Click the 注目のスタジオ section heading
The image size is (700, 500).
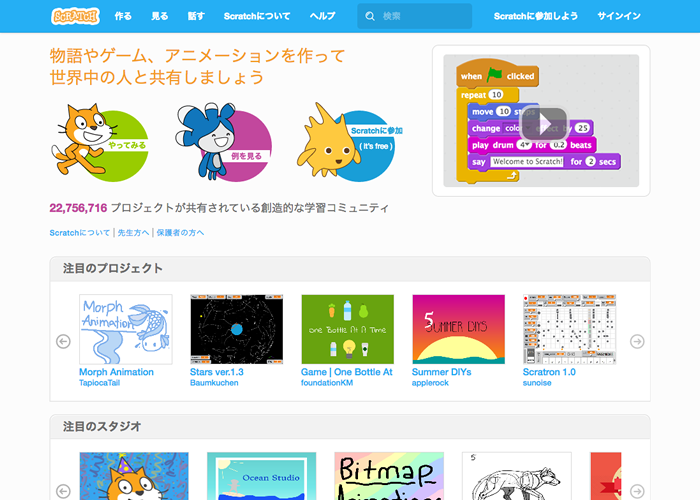pos(102,426)
